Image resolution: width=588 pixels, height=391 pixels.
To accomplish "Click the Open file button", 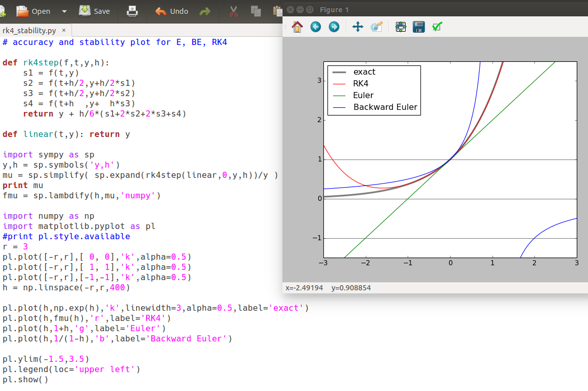I will [33, 11].
